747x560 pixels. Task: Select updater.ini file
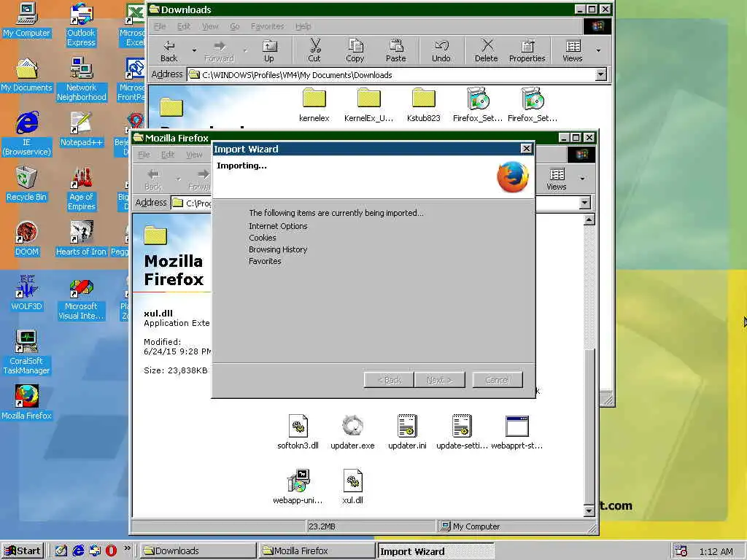click(407, 432)
